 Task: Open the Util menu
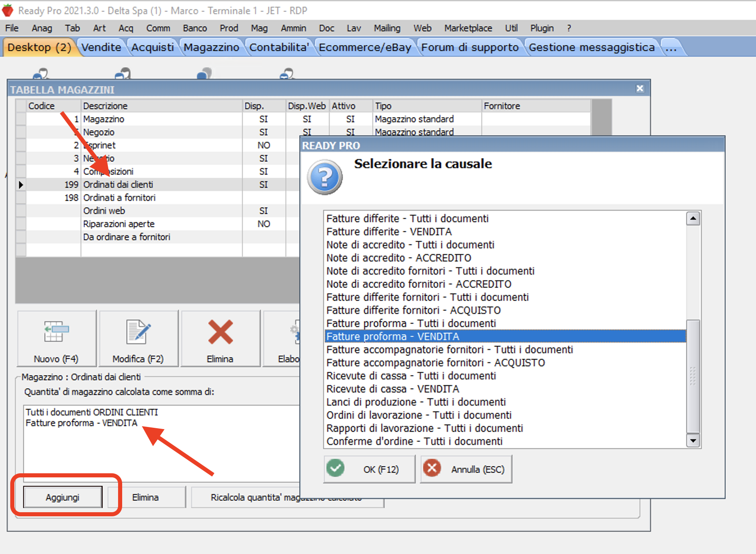511,28
